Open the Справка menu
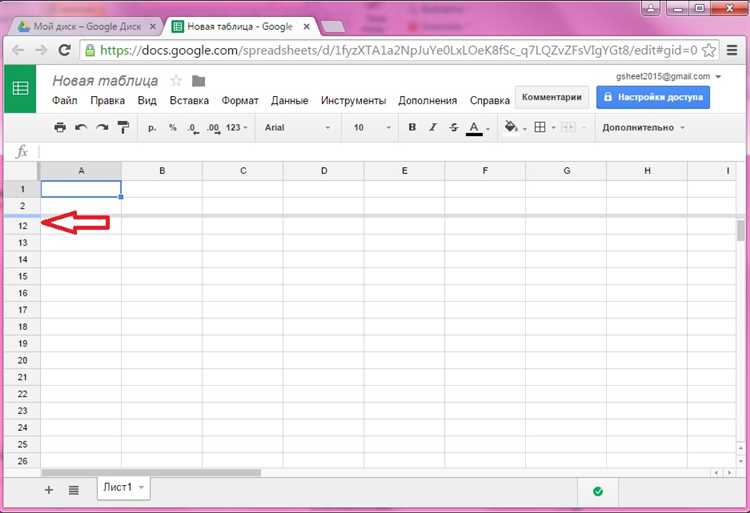Viewport: 750px width, 513px height. (489, 100)
